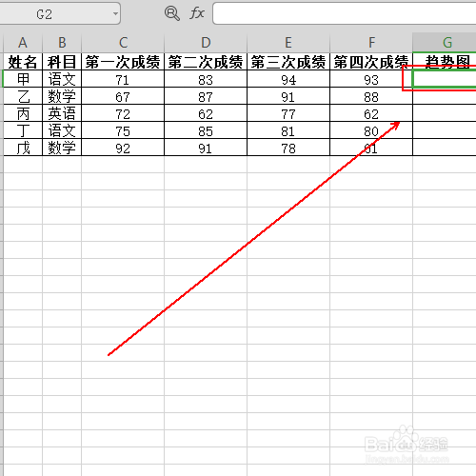Click score 78 in 戊 row
476x476 pixels.
(x=288, y=148)
